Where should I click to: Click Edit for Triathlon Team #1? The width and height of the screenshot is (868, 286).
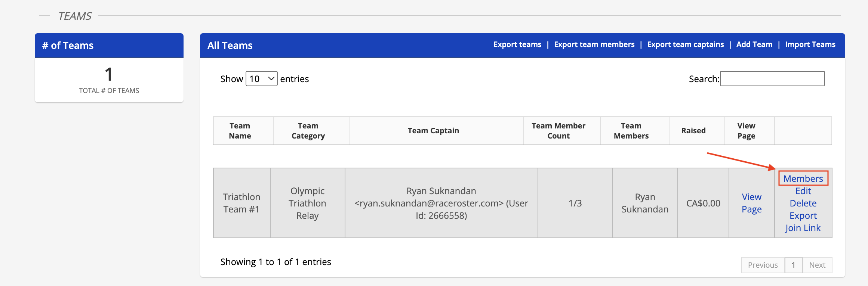[803, 191]
